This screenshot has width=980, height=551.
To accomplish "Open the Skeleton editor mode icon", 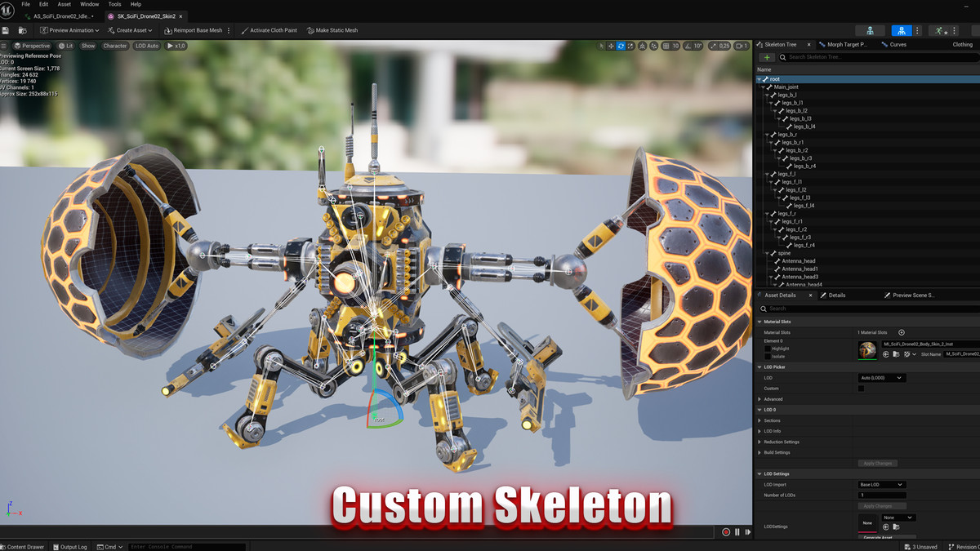I will coord(870,30).
